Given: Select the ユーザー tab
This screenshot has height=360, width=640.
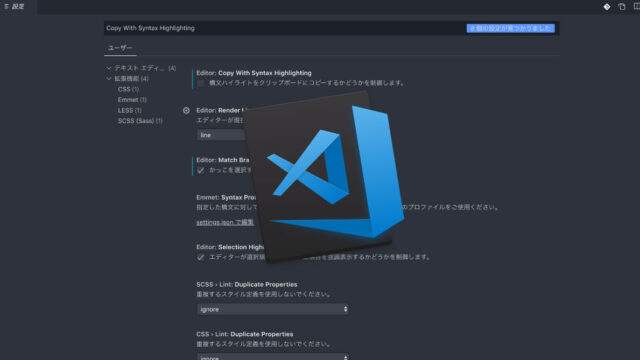Looking at the screenshot, I should coord(120,48).
